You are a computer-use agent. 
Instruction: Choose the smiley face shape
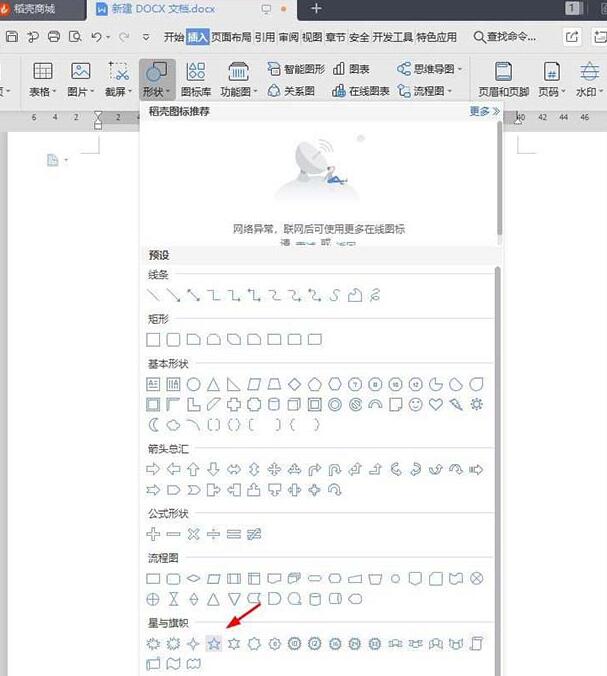(x=415, y=404)
